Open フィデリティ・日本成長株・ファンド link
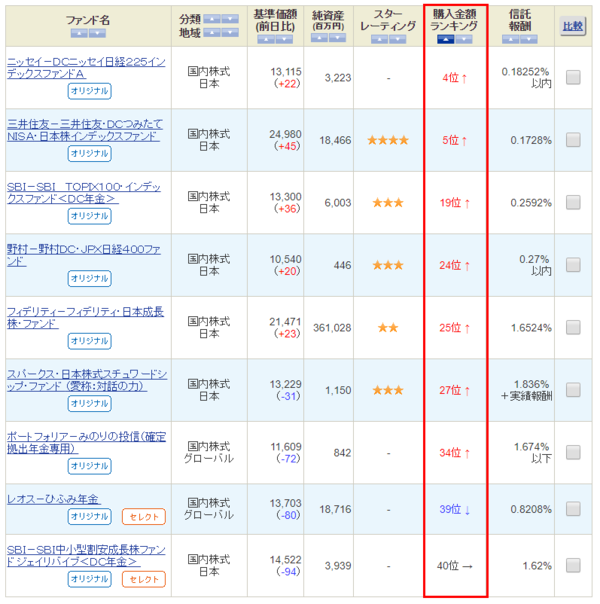The width and height of the screenshot is (600, 604). tap(85, 318)
